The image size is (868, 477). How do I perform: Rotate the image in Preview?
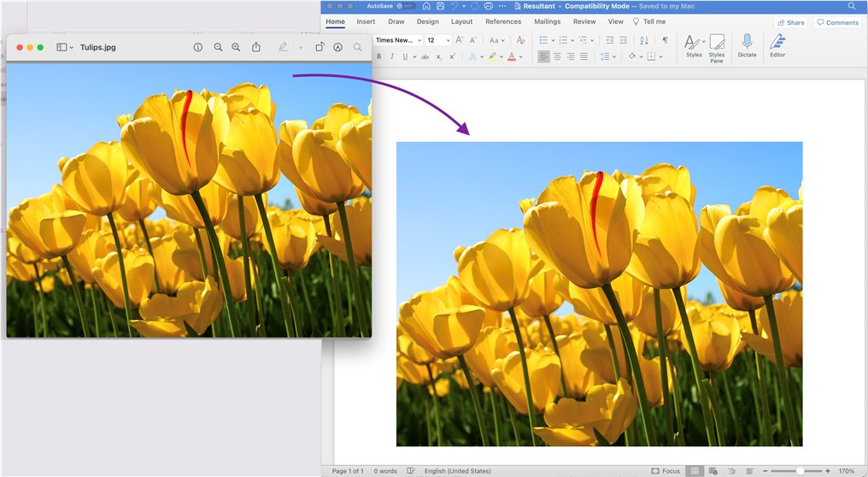coord(320,48)
